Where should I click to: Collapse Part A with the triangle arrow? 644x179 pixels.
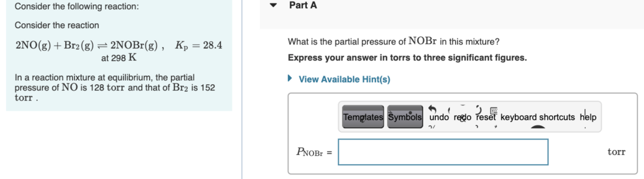click(x=273, y=6)
